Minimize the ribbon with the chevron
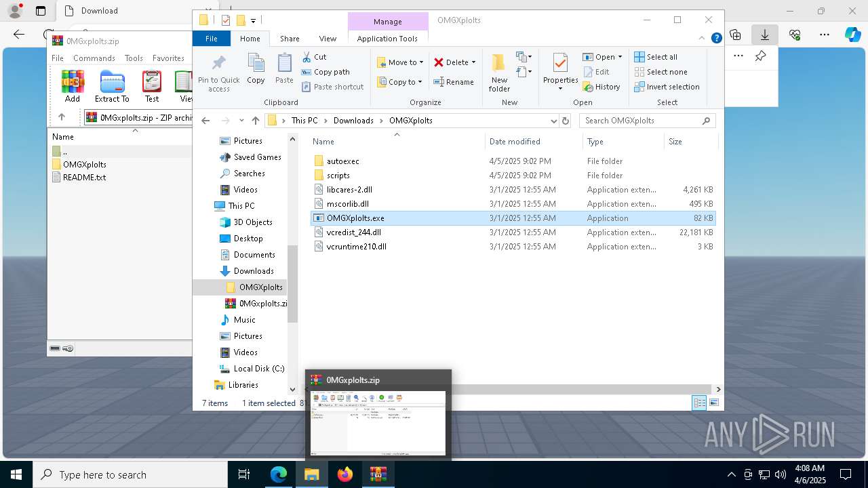 click(703, 39)
